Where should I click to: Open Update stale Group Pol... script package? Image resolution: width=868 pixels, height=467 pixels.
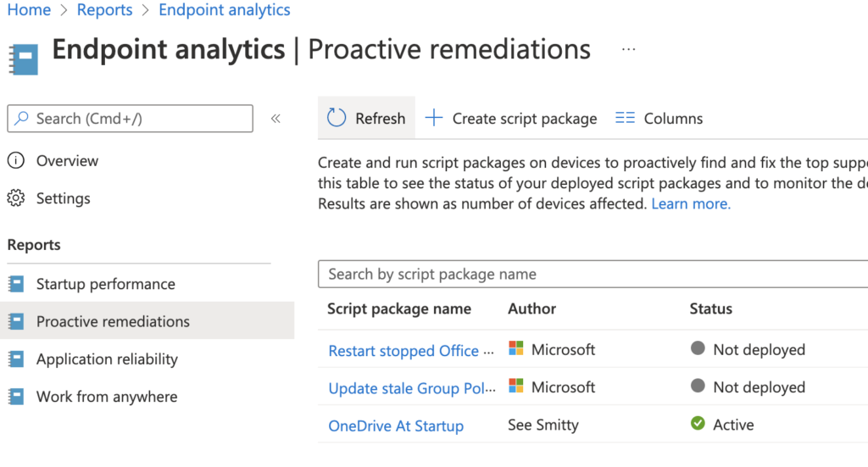coord(412,388)
